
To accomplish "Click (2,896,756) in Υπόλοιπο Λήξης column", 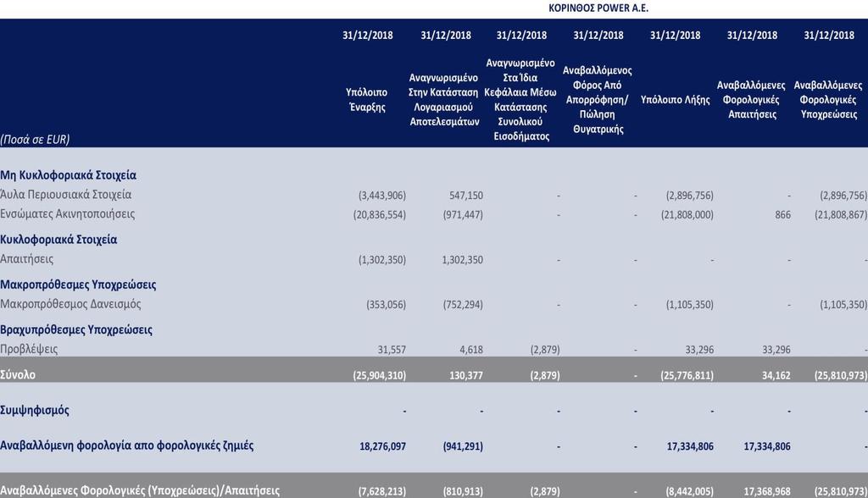I will [690, 196].
